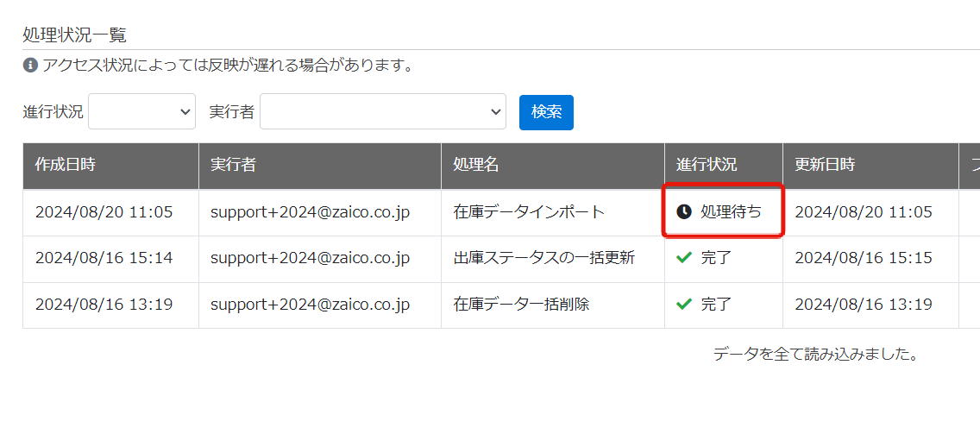980x434 pixels.
Task: Click 完了 status in 在庫データ一括削除 row
Action: (716, 304)
